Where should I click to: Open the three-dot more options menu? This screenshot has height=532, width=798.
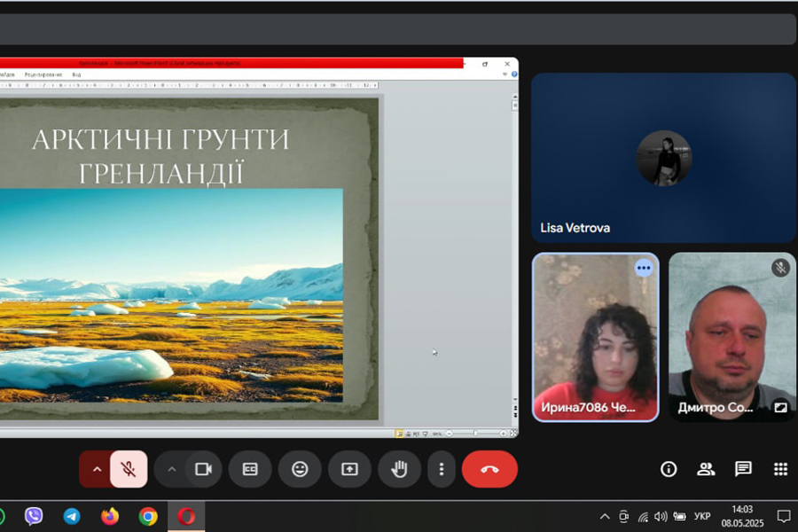pyautogui.click(x=442, y=469)
